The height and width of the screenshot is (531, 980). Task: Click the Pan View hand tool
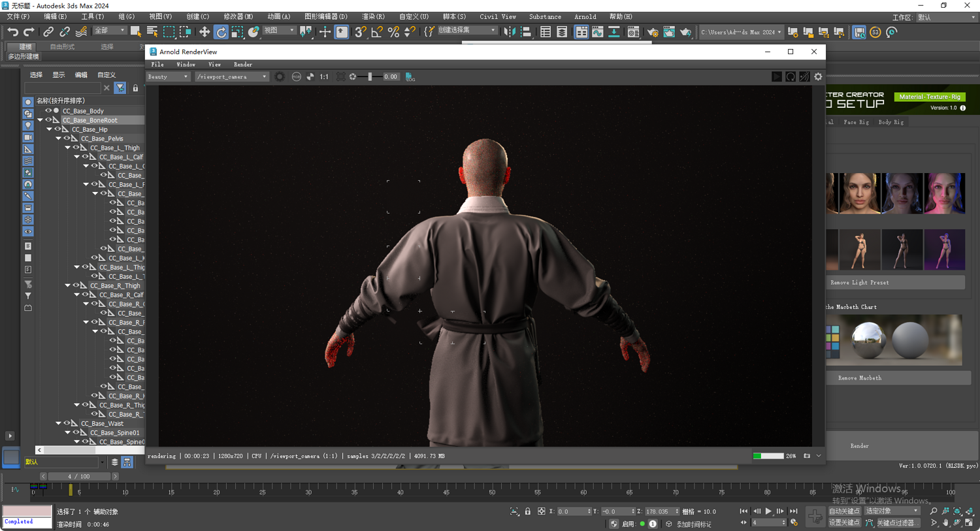[945, 523]
